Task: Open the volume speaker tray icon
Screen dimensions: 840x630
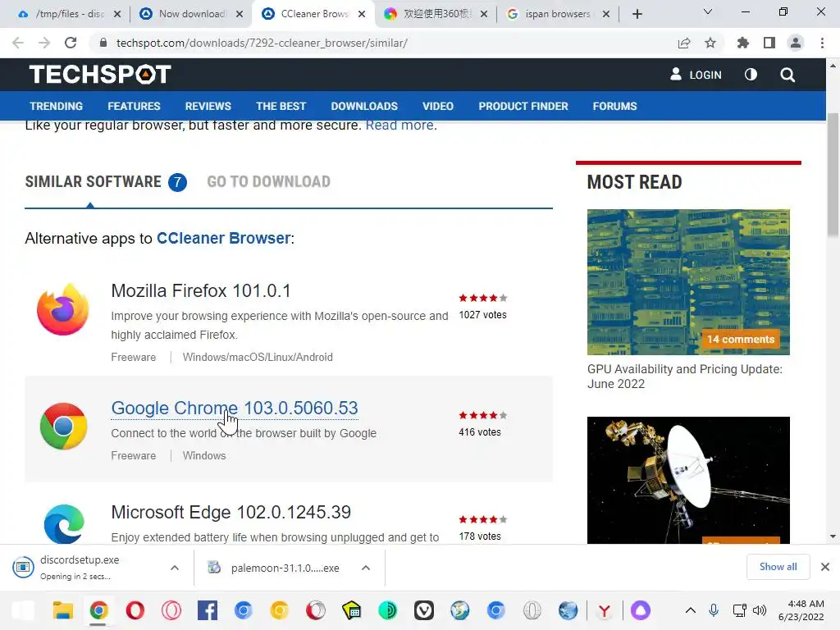Action: pyautogui.click(x=760, y=610)
